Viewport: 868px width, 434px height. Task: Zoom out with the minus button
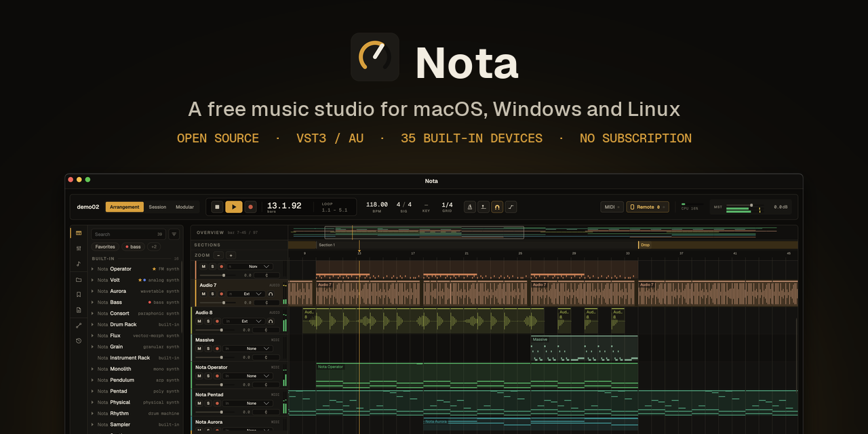tap(218, 256)
